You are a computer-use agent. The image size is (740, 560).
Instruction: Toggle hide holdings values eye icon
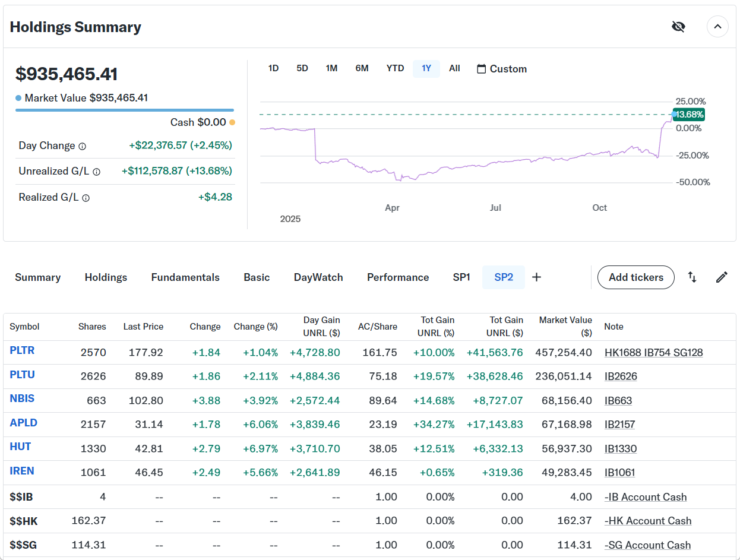[x=678, y=27]
